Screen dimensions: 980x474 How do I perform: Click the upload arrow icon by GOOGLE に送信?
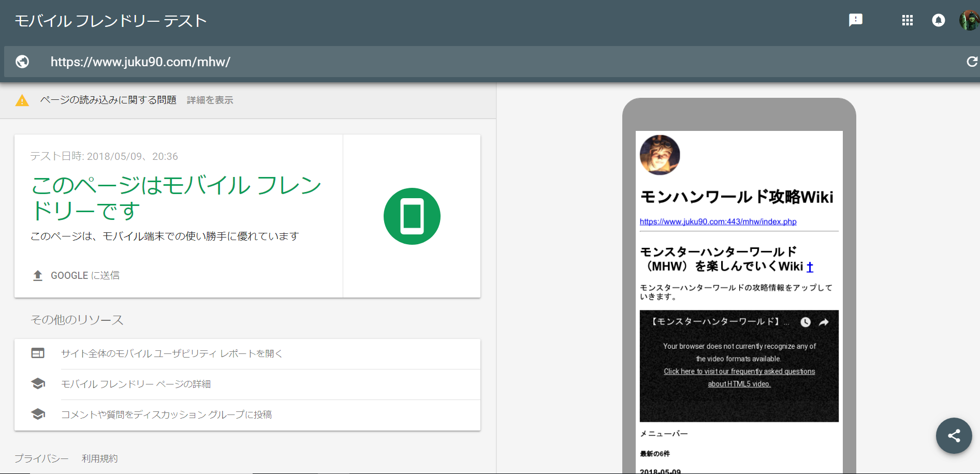pyautogui.click(x=38, y=275)
